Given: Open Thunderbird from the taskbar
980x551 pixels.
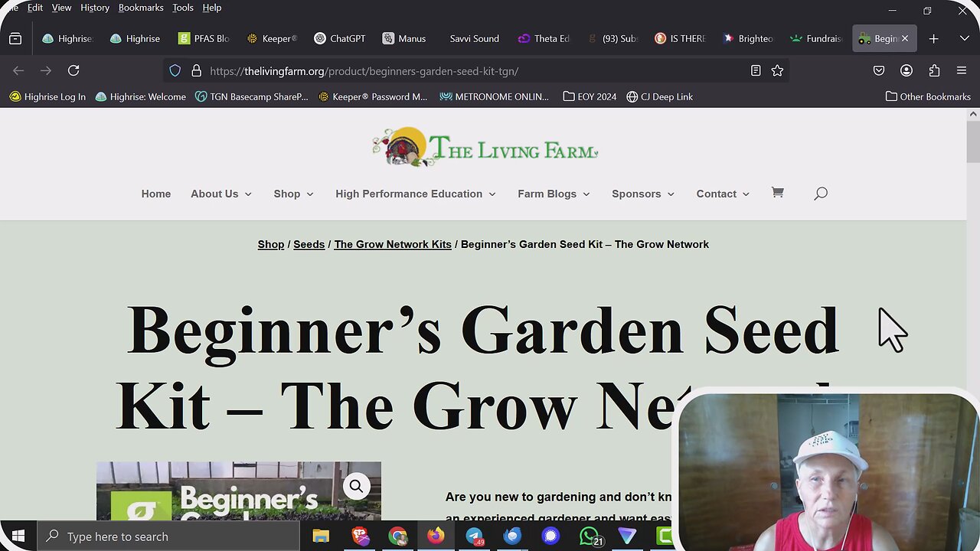Looking at the screenshot, I should pos(512,536).
